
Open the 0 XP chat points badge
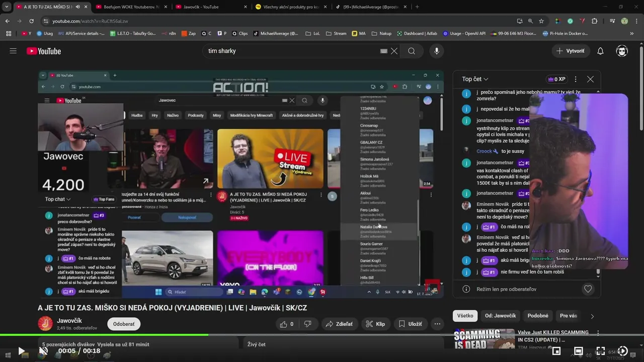[x=556, y=79]
